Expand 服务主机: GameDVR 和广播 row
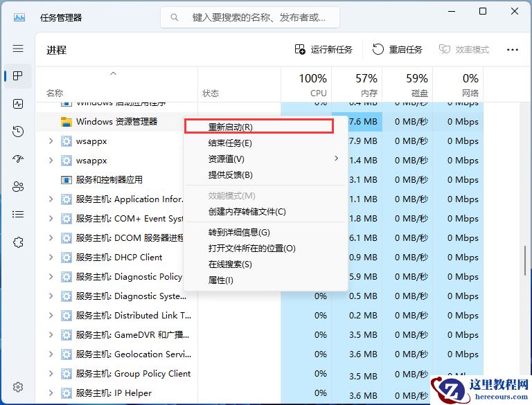The height and width of the screenshot is (405, 532). [x=51, y=335]
